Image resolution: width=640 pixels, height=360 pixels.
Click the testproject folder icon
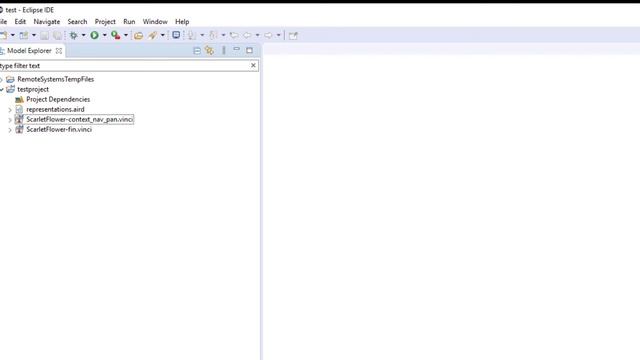click(x=10, y=89)
